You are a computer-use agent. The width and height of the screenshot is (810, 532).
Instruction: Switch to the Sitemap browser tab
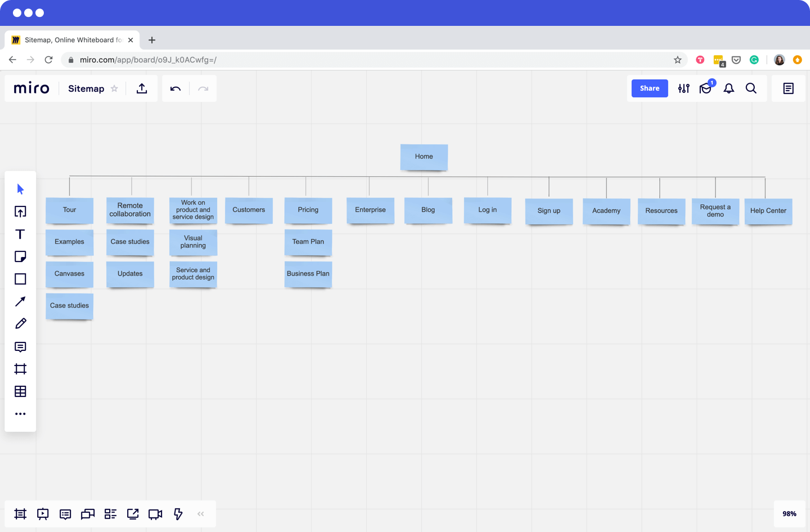pos(72,39)
